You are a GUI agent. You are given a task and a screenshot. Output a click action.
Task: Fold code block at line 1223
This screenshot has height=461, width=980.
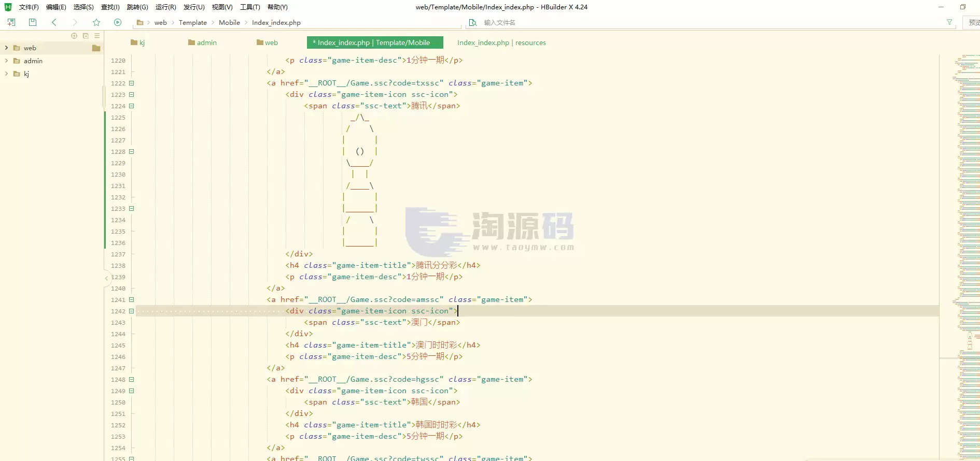(x=132, y=95)
